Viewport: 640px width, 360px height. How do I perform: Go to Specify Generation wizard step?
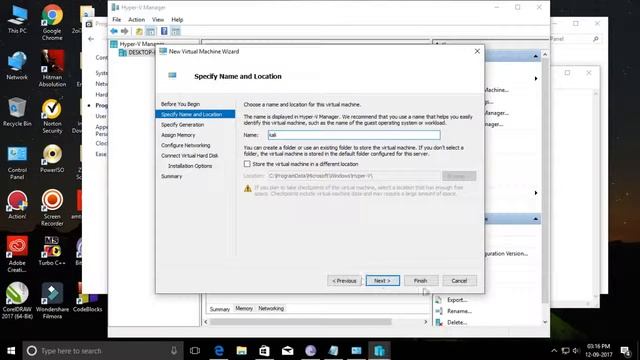point(182,125)
